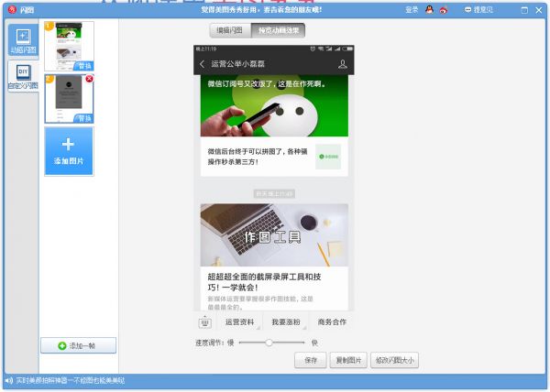Image resolution: width=550 pixels, height=392 pixels.
Task: Click the 添加图片 blue tile
Action: pos(69,151)
